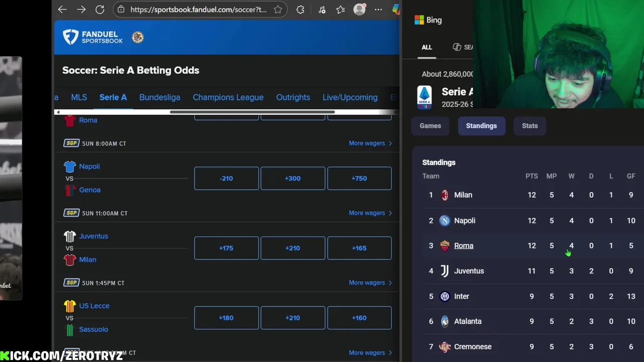Click the Inter crest in Bing standings
Image resolution: width=644 pixels, height=362 pixels.
pos(445,296)
